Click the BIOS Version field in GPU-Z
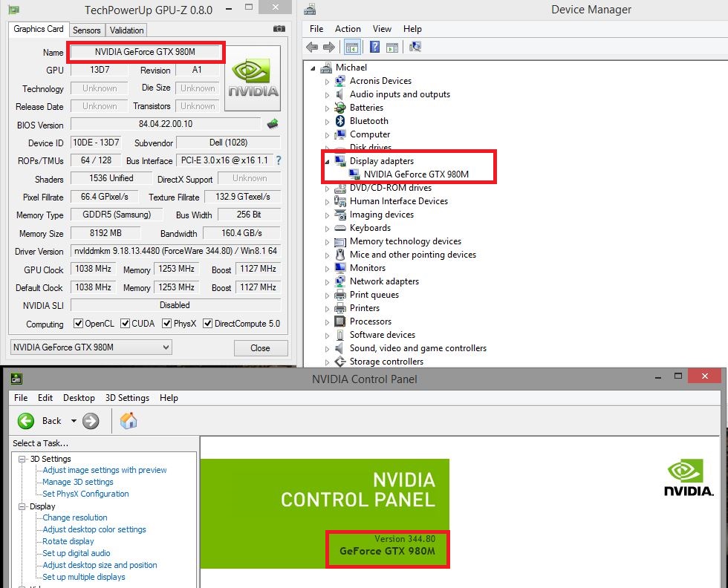This screenshot has width=728, height=588. (166, 124)
